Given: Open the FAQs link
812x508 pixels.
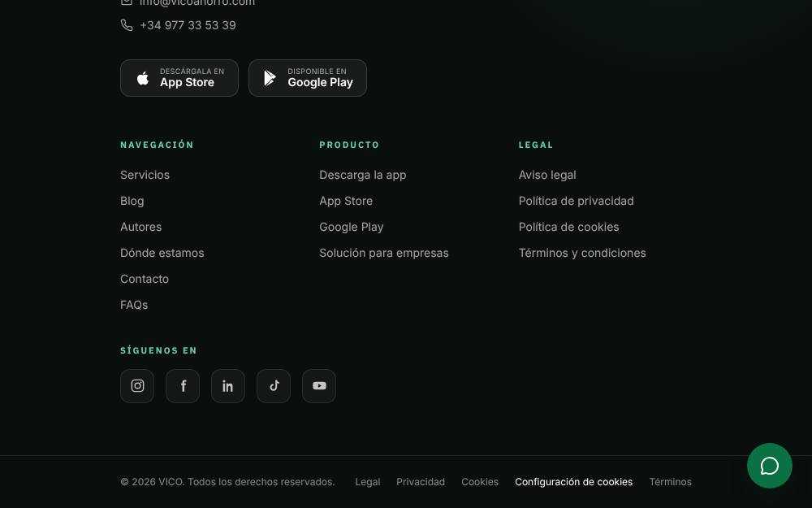Looking at the screenshot, I should 134,305.
